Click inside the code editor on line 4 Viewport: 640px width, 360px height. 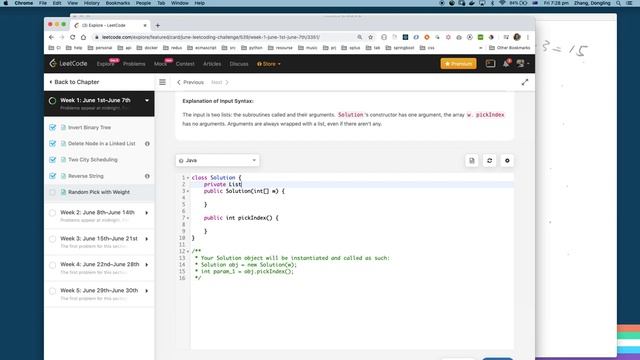coord(351,198)
